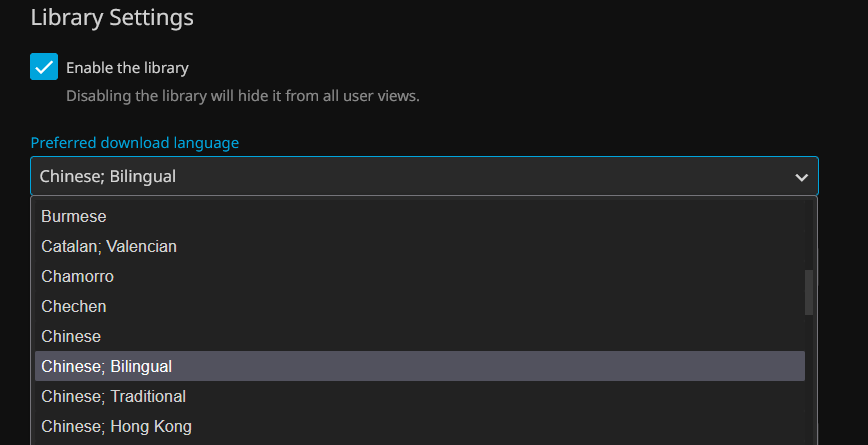
Task: Toggle the Enable the library checkbox
Action: 44,67
